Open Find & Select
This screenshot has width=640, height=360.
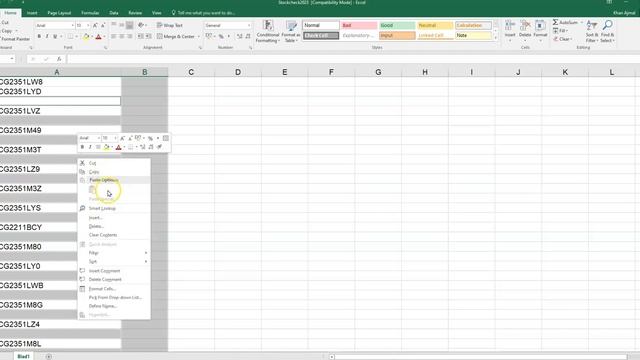(607, 31)
